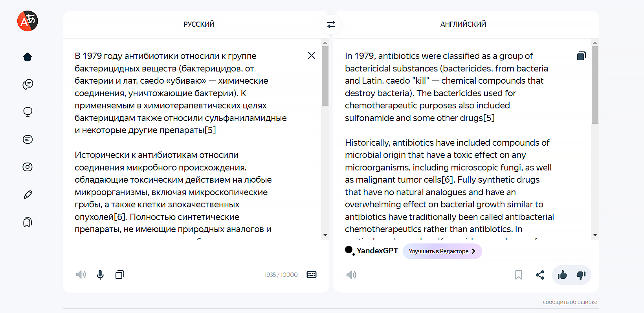Rate translation with thumbs down
Viewport: 644px width, 313px height.
coord(581,275)
